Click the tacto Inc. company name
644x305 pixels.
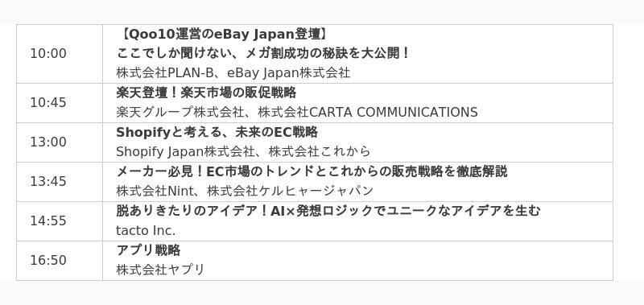(x=146, y=231)
